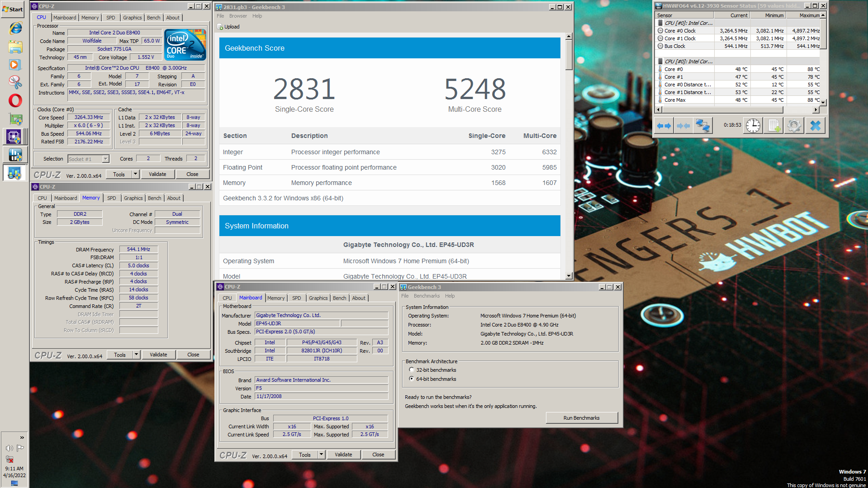Viewport: 868px width, 488px height.
Task: Open the Snipping Tool taskbar icon
Action: (15, 82)
